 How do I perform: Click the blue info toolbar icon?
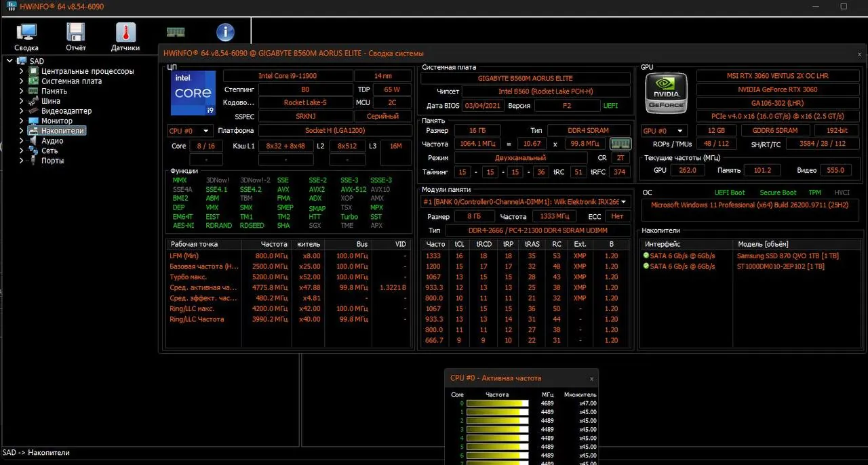225,33
